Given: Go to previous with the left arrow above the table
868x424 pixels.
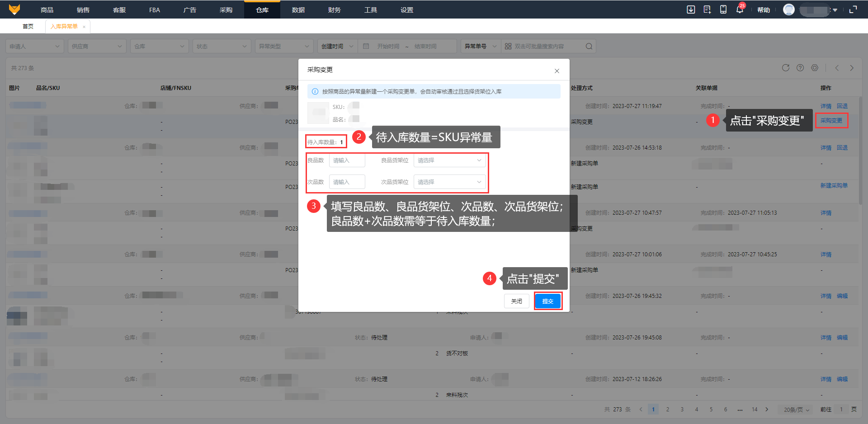Looking at the screenshot, I should [x=837, y=68].
